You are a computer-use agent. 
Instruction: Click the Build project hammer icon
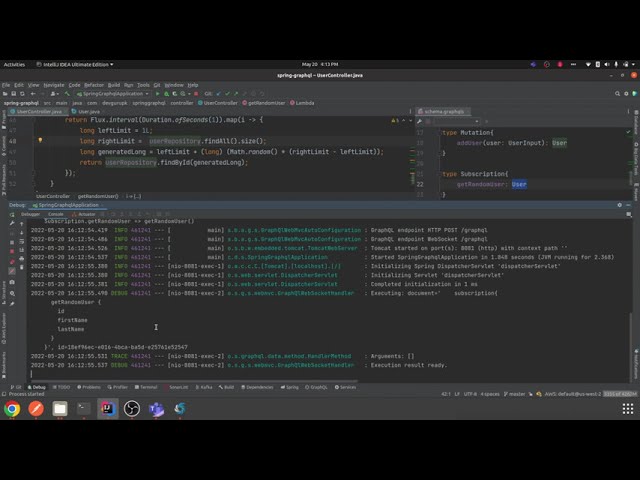click(x=67, y=94)
